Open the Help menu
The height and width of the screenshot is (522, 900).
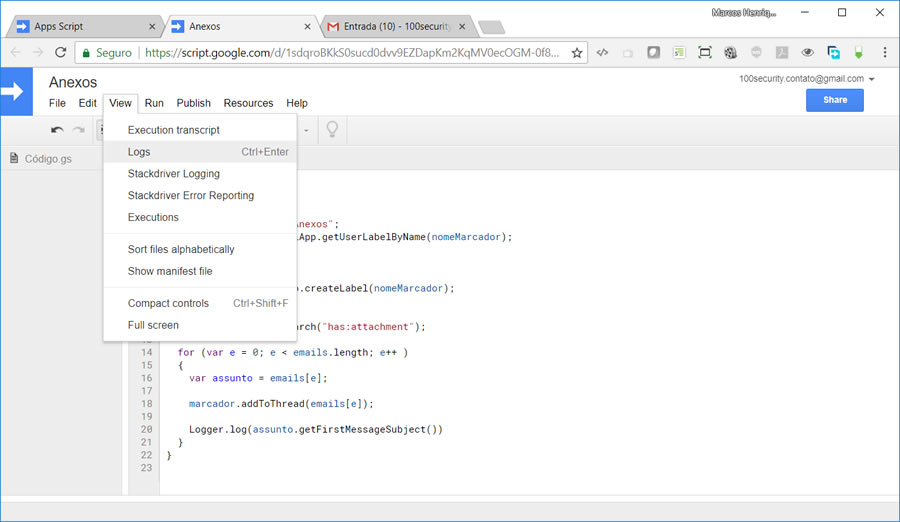(x=297, y=103)
